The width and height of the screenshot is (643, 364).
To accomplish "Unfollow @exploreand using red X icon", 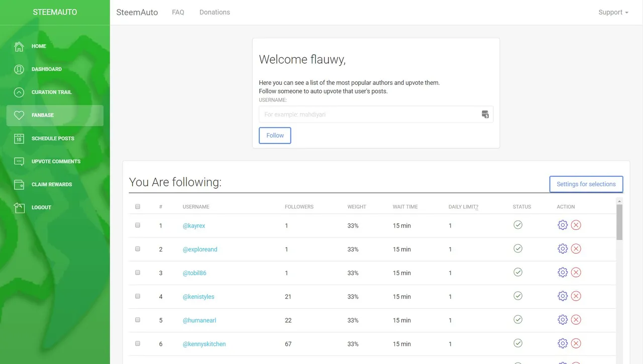I will pyautogui.click(x=576, y=249).
